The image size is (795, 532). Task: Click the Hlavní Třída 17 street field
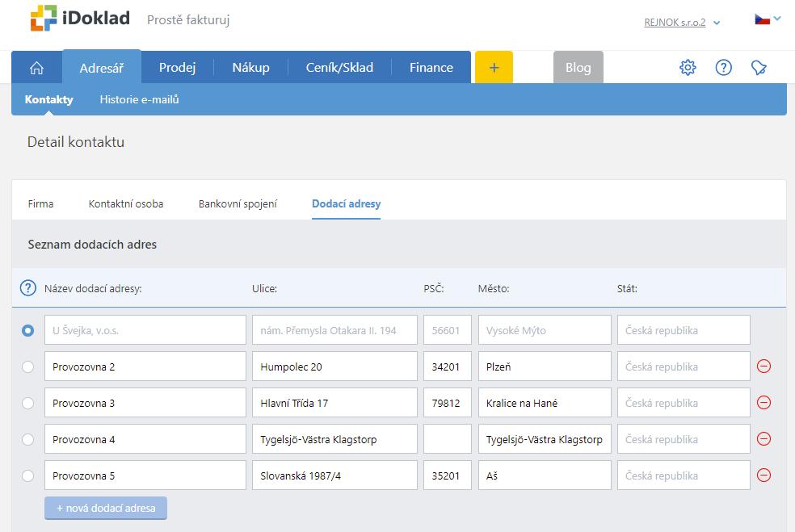334,403
